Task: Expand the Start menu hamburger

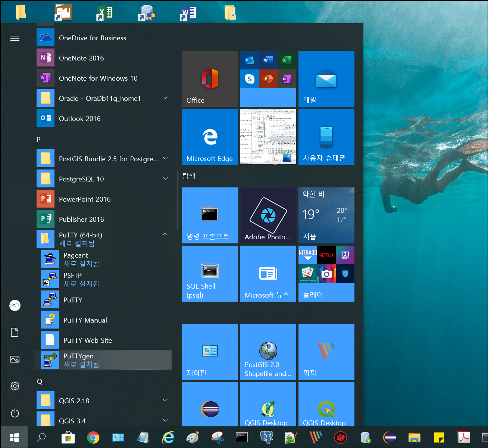Action: (x=15, y=38)
